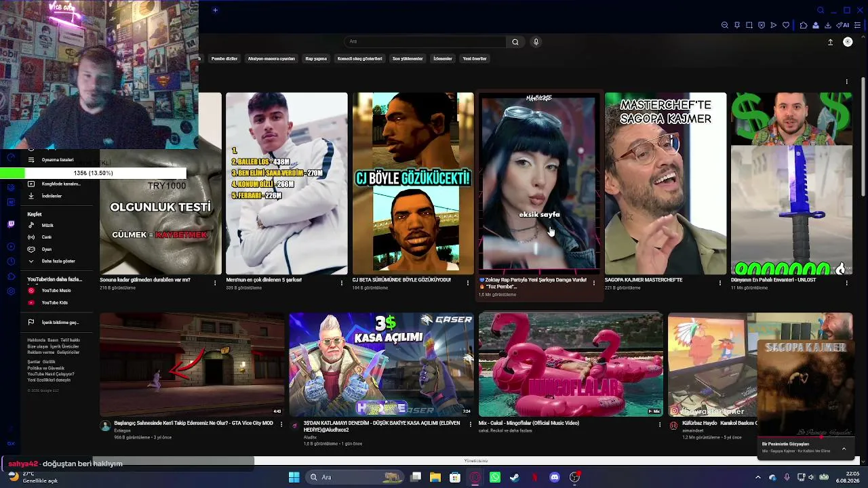Open options menu for Olgunluk Testi short
868x488 pixels.
[215, 283]
